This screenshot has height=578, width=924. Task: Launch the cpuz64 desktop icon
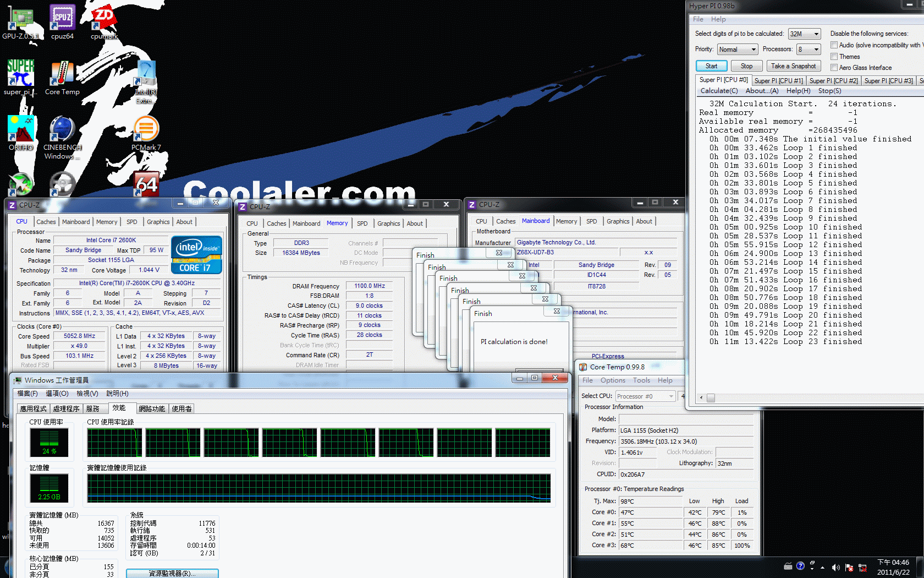pos(62,22)
